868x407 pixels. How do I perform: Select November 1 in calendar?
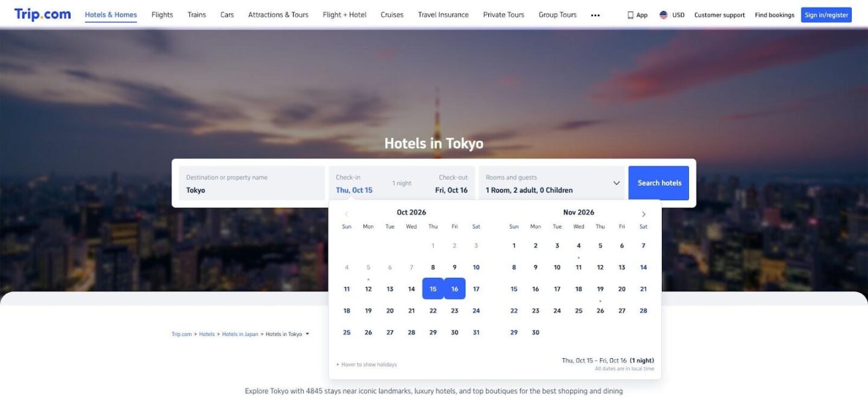click(x=514, y=246)
